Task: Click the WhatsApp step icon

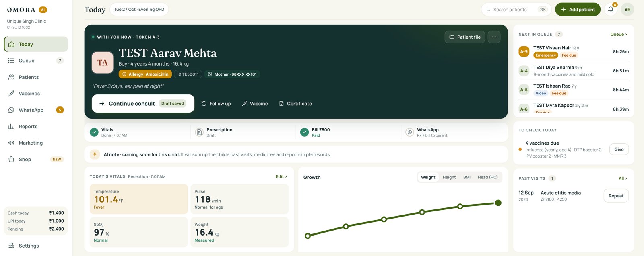Action: click(x=410, y=132)
